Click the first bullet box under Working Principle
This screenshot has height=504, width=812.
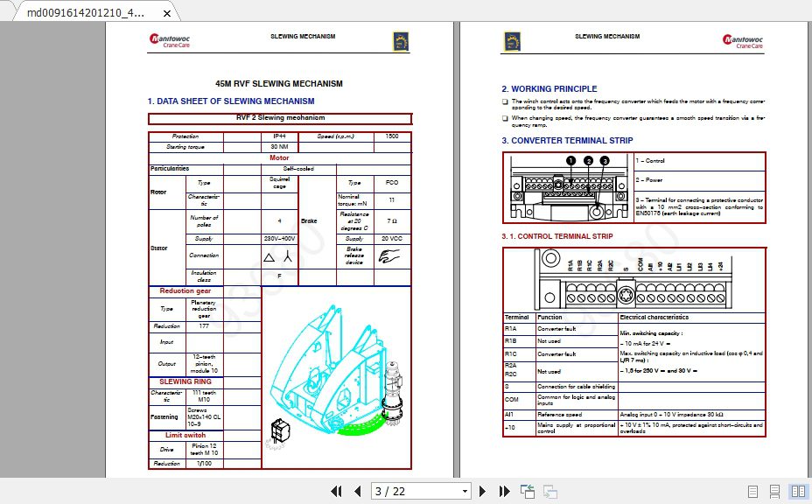coord(505,102)
